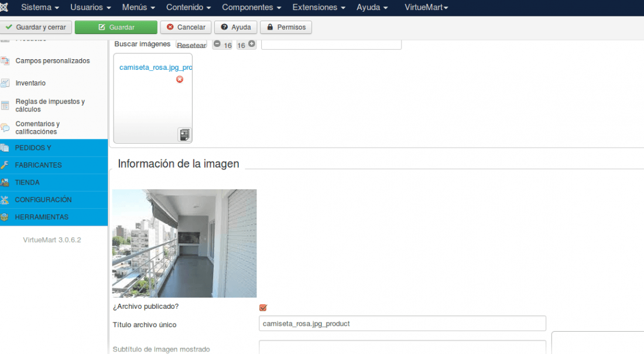
Task: Click the check icon on Guardar y cerrar
Action: [9, 27]
